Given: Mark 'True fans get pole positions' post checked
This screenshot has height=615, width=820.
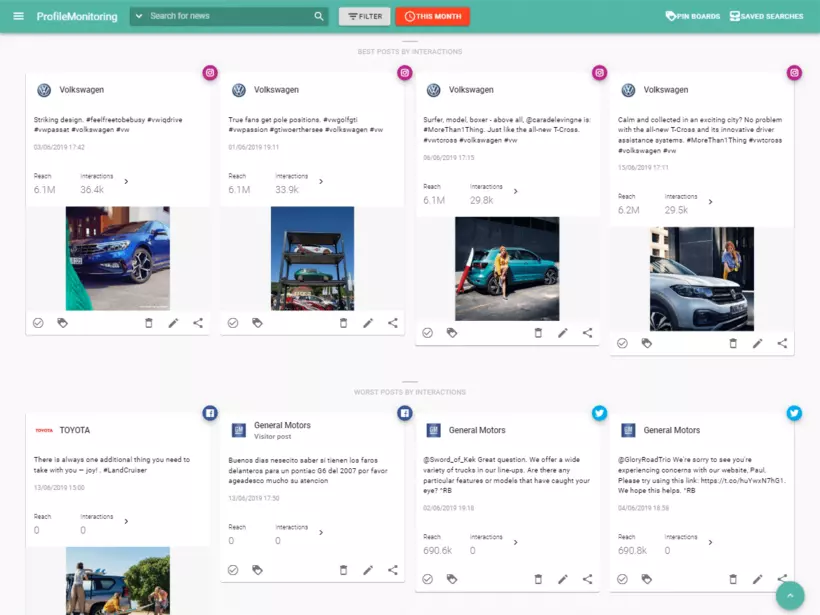Looking at the screenshot, I should [233, 323].
